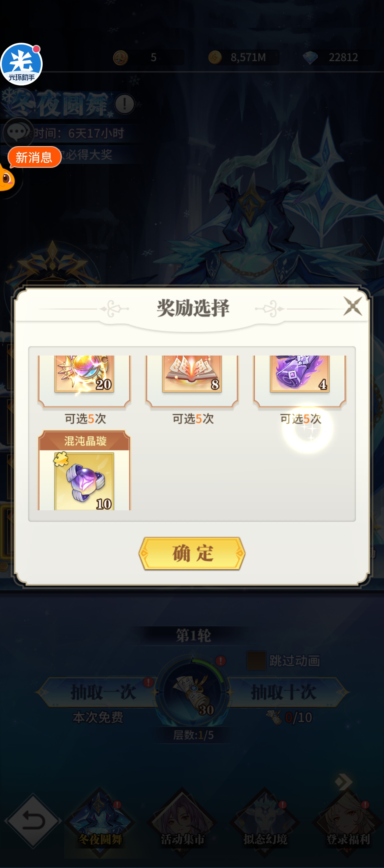Go back using the return arrow icon

pyautogui.click(x=33, y=820)
